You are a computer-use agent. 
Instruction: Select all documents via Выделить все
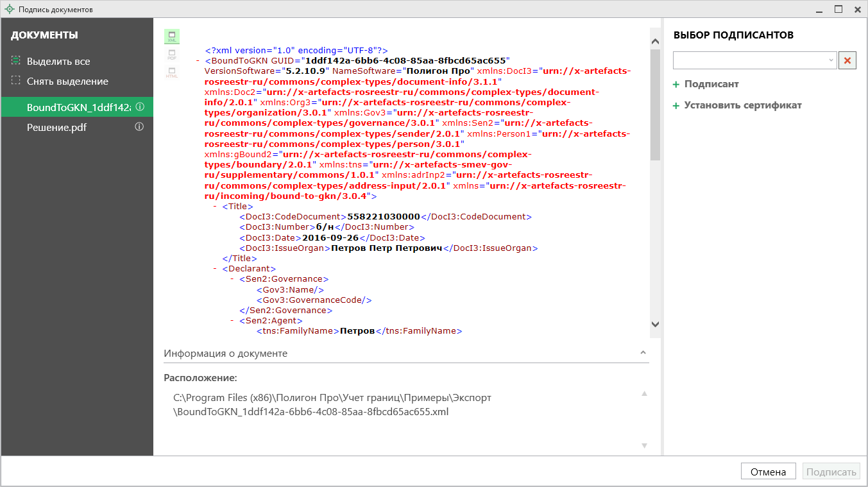tap(58, 61)
